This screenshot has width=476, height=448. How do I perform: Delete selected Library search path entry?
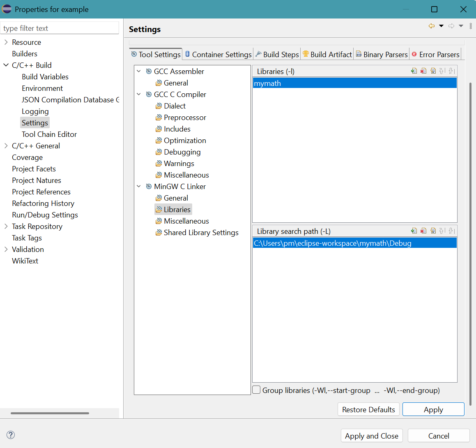click(x=423, y=231)
